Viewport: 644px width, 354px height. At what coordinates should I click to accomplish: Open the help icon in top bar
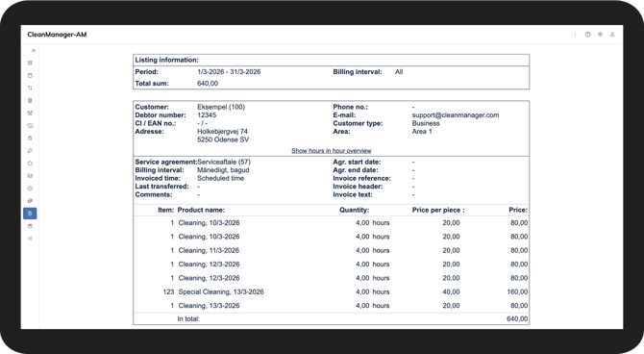[x=587, y=35]
